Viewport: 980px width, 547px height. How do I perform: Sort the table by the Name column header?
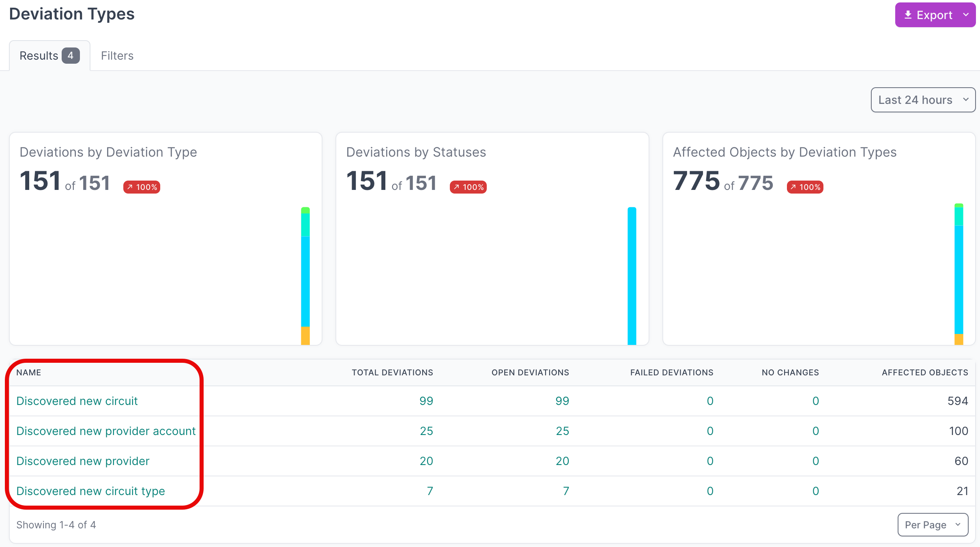click(x=29, y=372)
